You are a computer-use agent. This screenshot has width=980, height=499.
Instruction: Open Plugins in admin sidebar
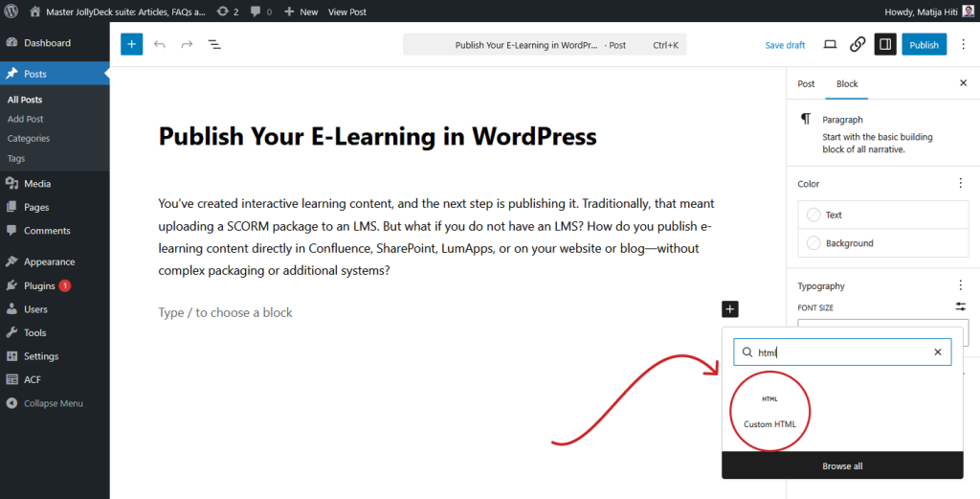(39, 285)
